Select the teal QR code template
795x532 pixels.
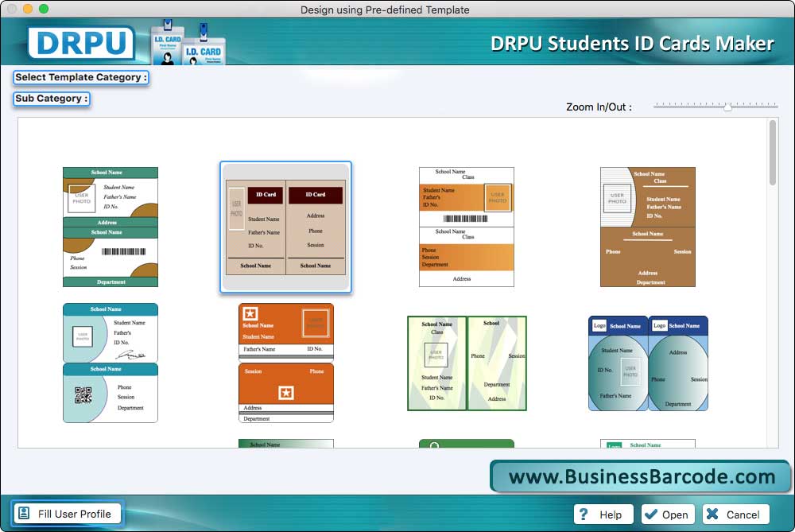pyautogui.click(x=110, y=363)
